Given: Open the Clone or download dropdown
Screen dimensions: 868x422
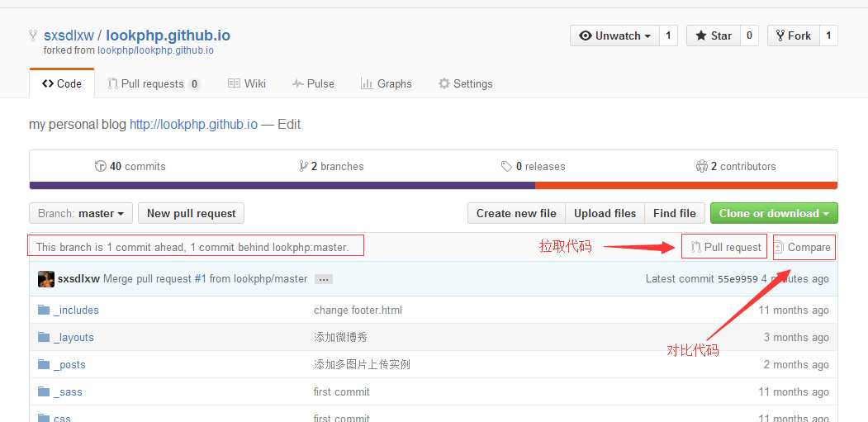Looking at the screenshot, I should tap(774, 213).
